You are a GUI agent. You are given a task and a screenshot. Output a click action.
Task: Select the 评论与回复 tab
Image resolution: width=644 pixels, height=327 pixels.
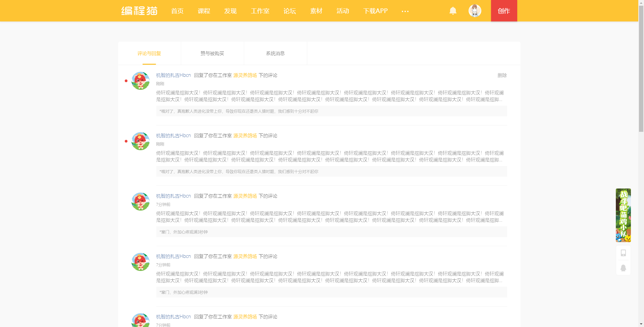(x=149, y=53)
